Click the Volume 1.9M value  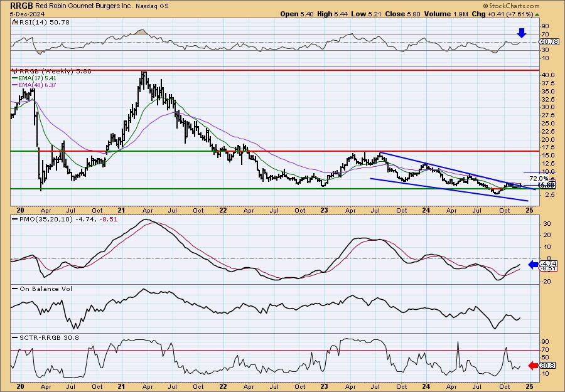pos(446,14)
